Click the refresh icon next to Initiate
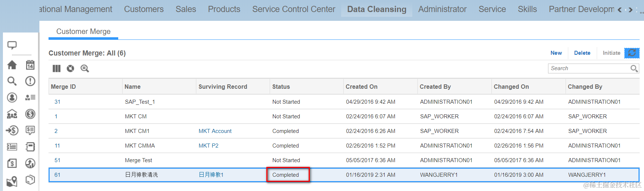 tap(632, 53)
